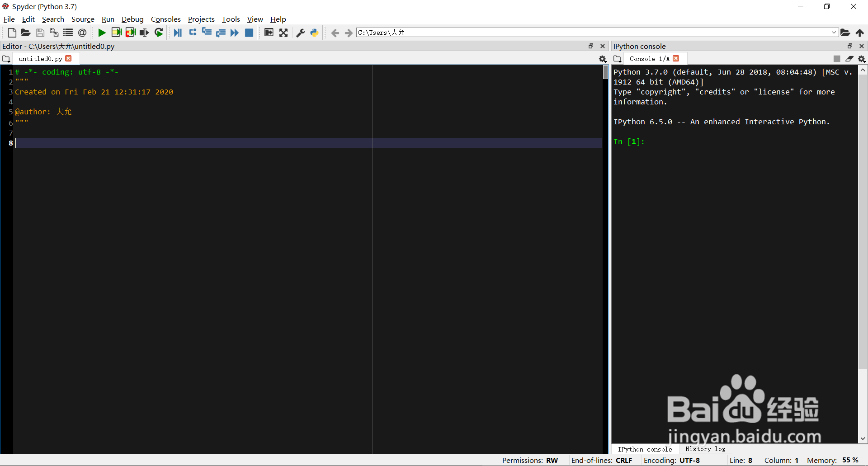This screenshot has width=868, height=466.
Task: Step out of function (run until return)
Action: (x=221, y=33)
